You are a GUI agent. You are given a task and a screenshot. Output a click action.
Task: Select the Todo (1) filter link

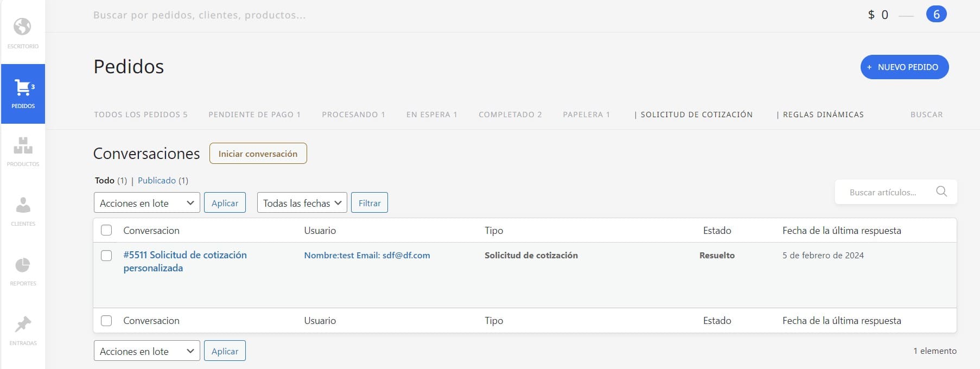point(111,180)
